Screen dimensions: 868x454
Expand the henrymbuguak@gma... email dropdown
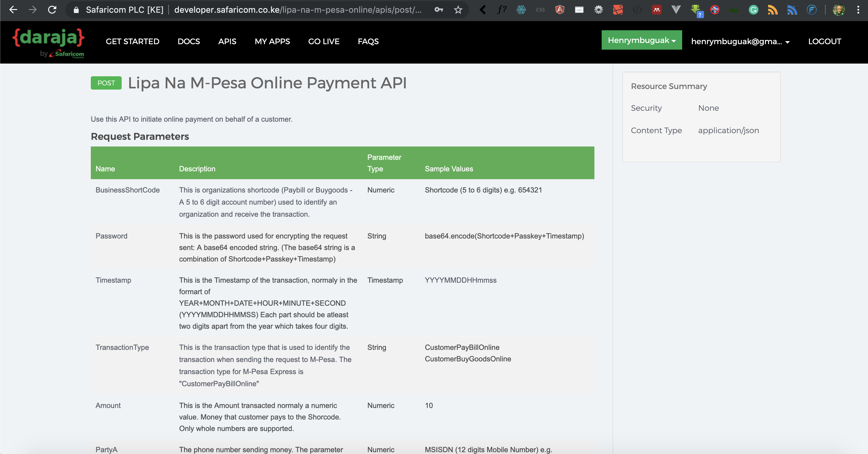pos(740,41)
